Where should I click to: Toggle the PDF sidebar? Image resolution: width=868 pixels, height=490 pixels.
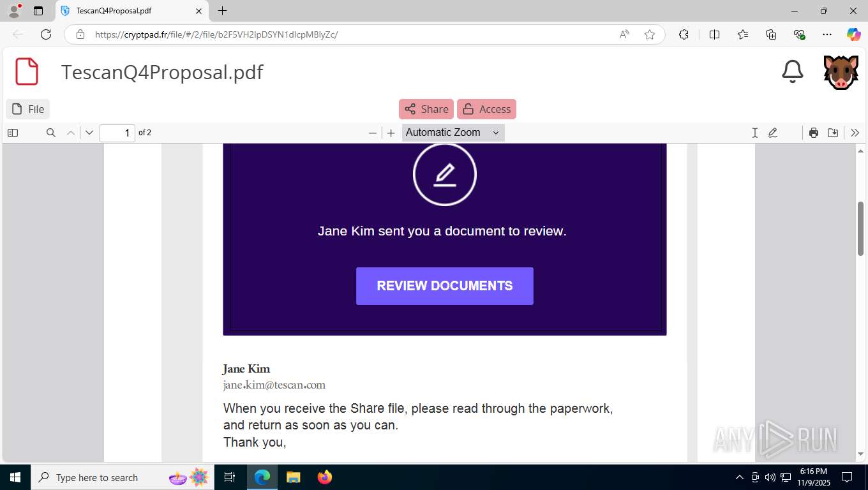[x=13, y=133]
